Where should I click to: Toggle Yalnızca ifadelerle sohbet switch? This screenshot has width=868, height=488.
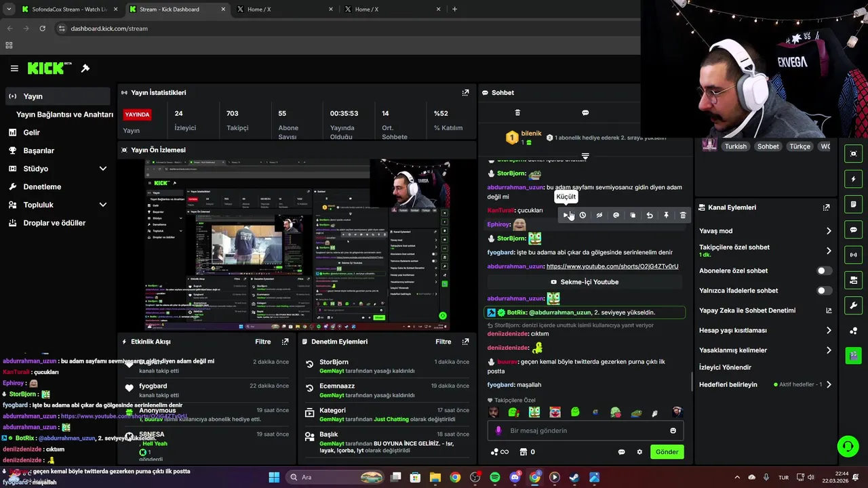click(x=824, y=291)
